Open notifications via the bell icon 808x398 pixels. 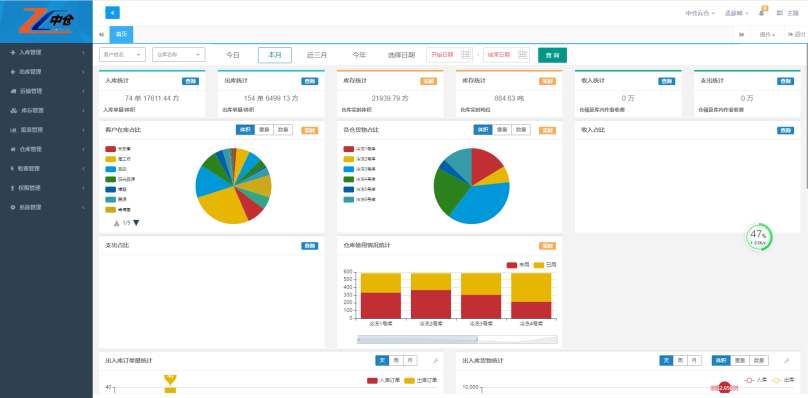coord(761,13)
